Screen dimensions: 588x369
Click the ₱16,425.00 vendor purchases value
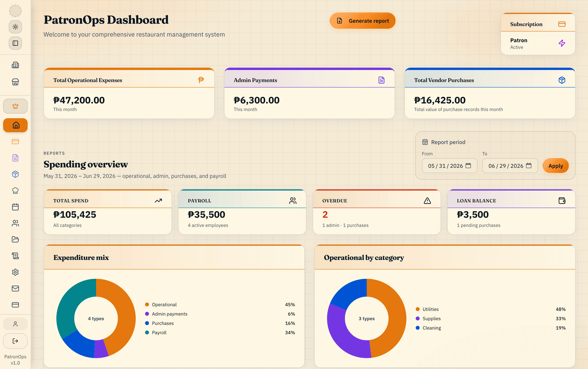[x=440, y=100]
